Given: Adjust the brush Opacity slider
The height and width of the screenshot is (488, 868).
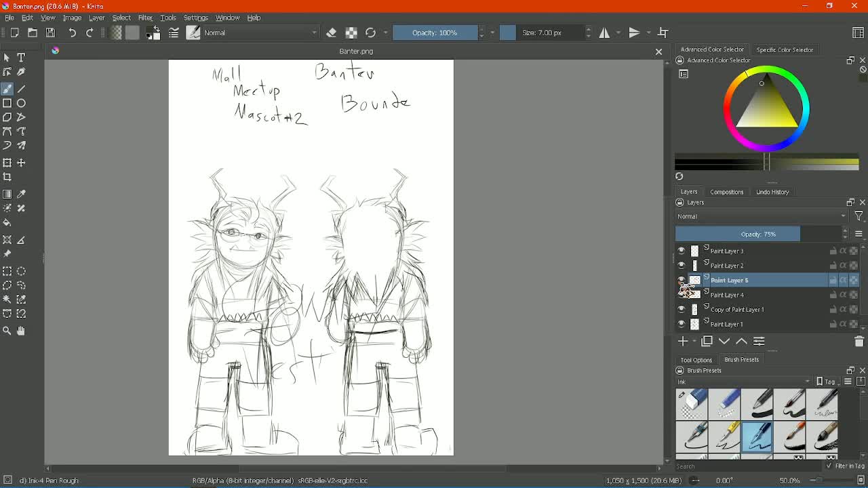Looking at the screenshot, I should click(x=435, y=33).
